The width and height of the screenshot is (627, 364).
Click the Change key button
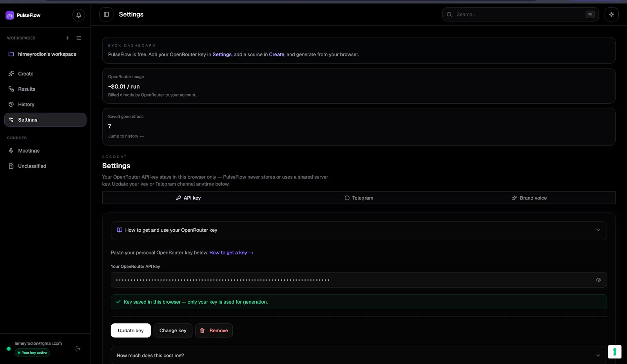point(173,331)
